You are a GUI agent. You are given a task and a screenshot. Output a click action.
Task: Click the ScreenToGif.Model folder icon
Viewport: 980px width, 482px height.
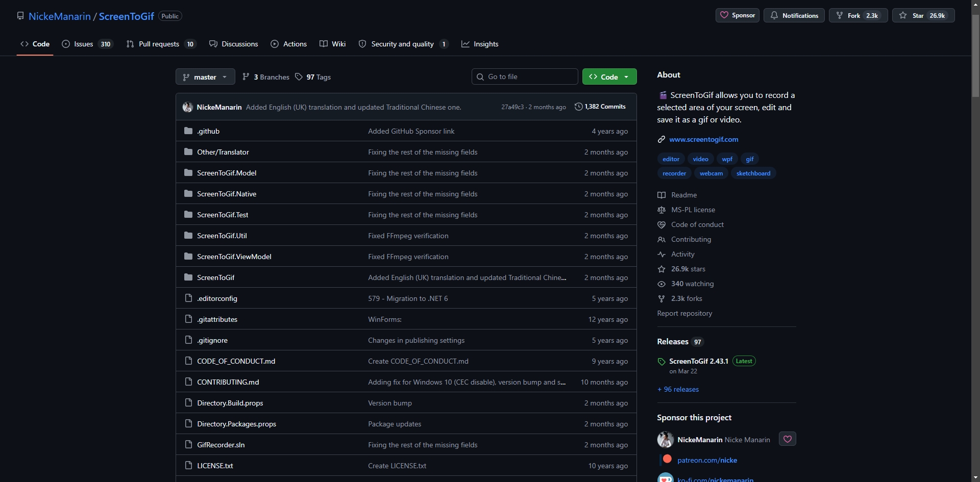pos(188,173)
